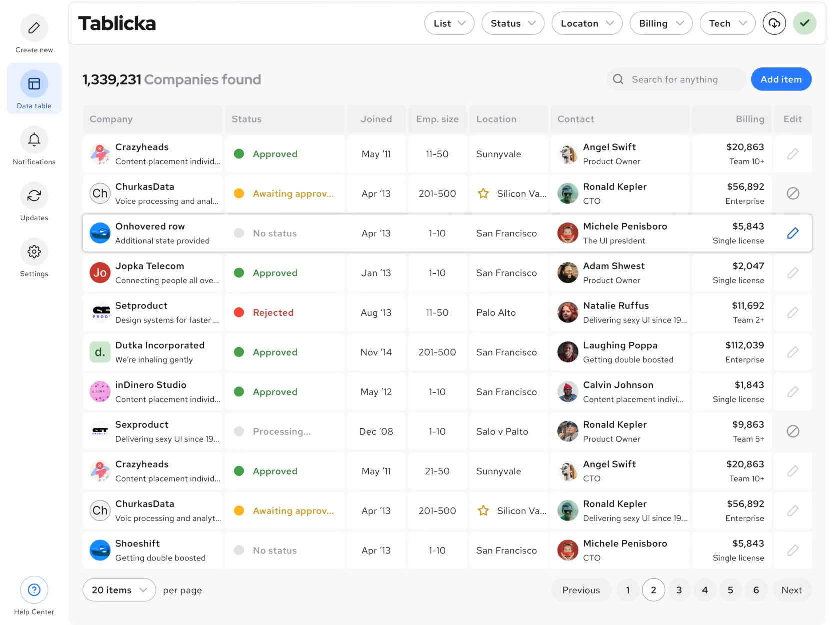Open Notifications bell in sidebar

tap(34, 140)
